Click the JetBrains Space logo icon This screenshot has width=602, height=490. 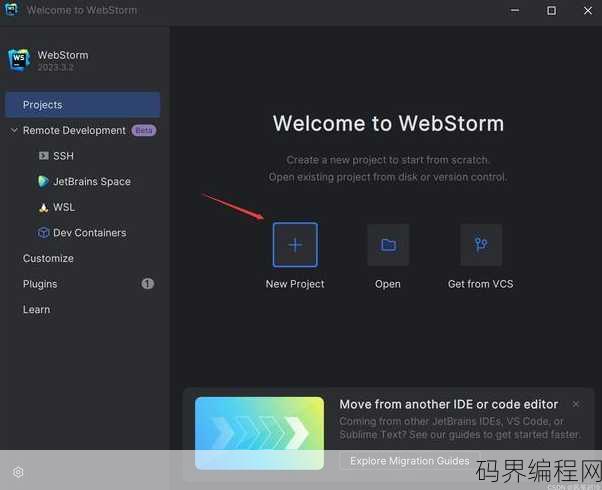click(43, 182)
